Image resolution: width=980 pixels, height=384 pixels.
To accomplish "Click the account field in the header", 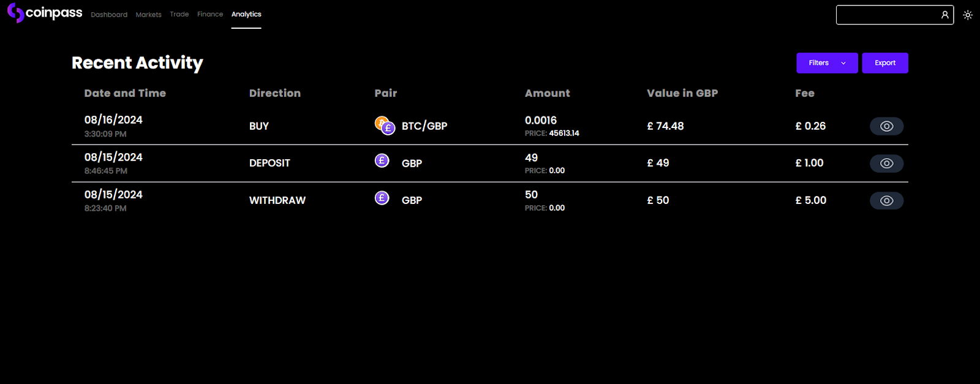I will click(888, 15).
